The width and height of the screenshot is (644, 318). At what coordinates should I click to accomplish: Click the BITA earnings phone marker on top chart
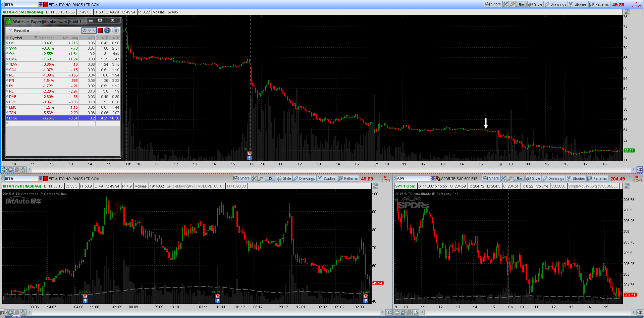(x=249, y=153)
